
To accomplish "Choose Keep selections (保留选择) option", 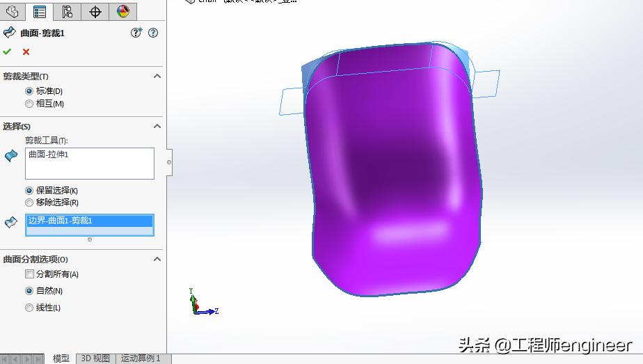I will pyautogui.click(x=29, y=191).
